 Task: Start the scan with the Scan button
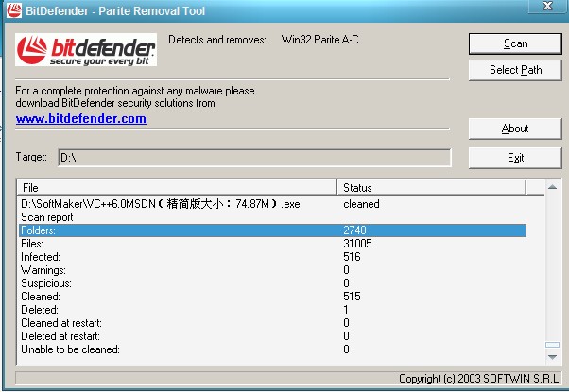(x=515, y=43)
